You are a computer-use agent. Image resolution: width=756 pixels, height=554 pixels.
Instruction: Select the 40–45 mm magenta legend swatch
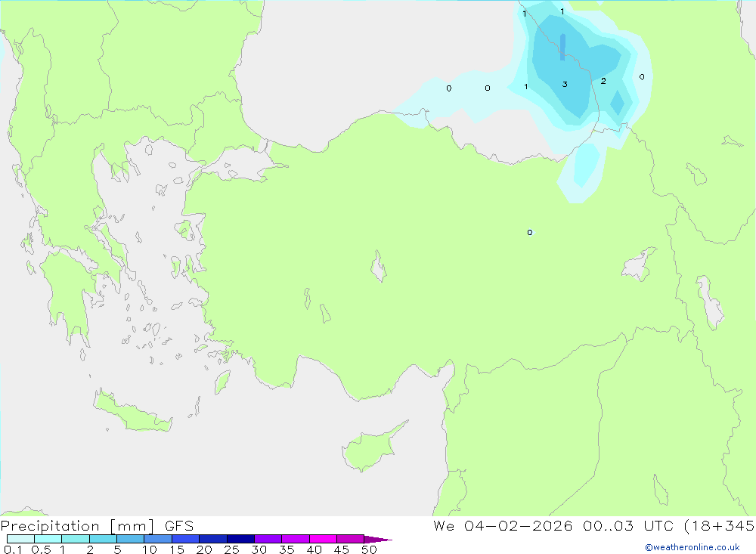click(323, 539)
